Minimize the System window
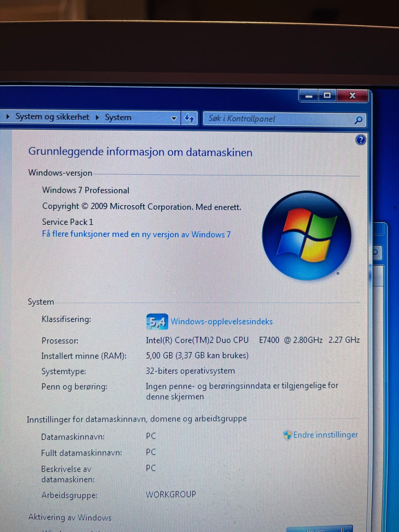399x532 pixels. pos(309,96)
